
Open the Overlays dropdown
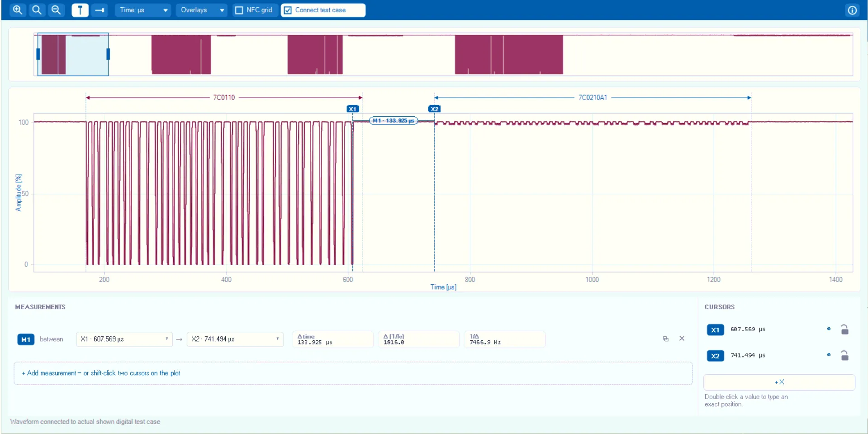[202, 10]
